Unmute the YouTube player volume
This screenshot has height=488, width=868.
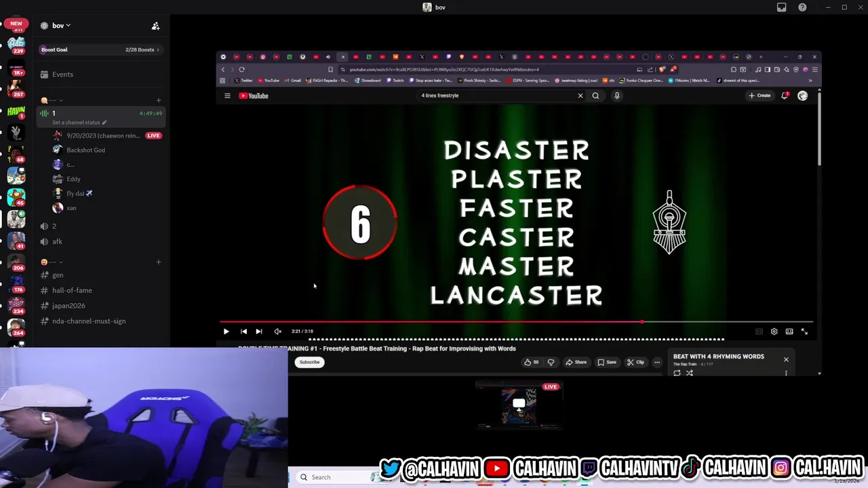tap(277, 331)
